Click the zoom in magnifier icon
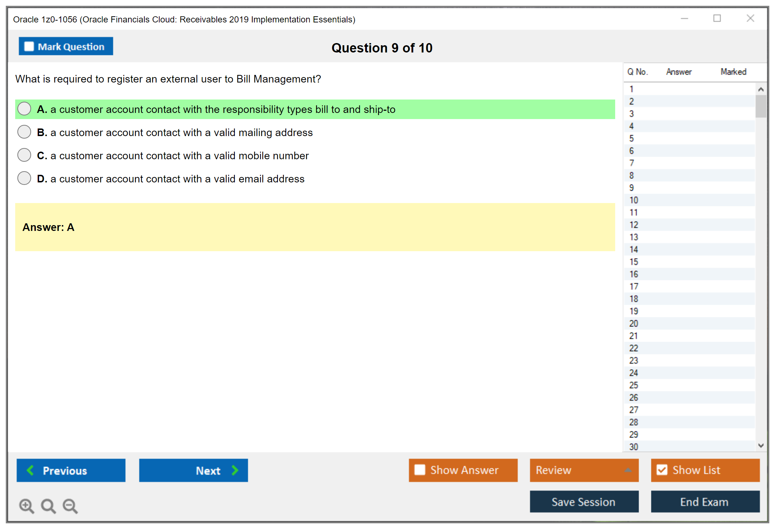 (x=26, y=506)
